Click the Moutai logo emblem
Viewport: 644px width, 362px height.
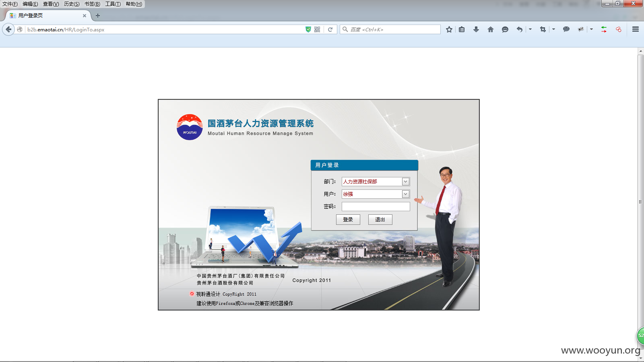pyautogui.click(x=190, y=127)
